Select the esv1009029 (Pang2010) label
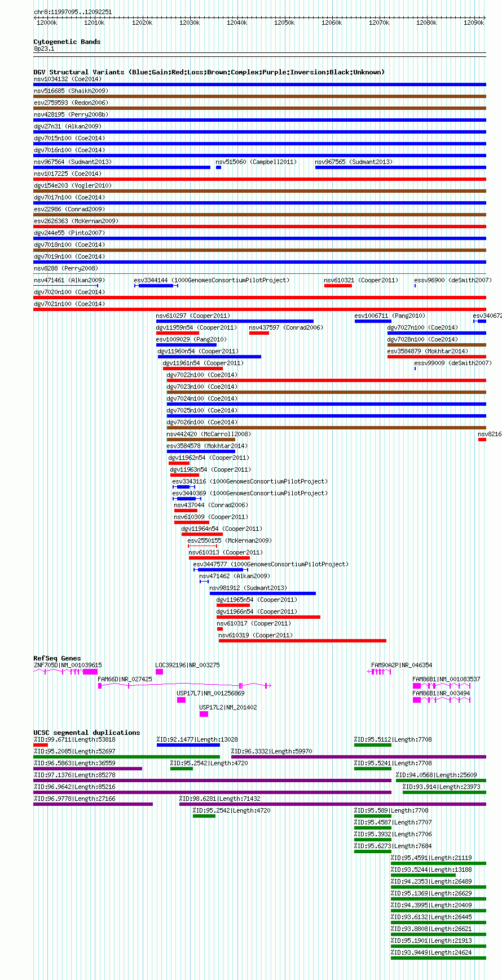The width and height of the screenshot is (502, 980). click(191, 339)
